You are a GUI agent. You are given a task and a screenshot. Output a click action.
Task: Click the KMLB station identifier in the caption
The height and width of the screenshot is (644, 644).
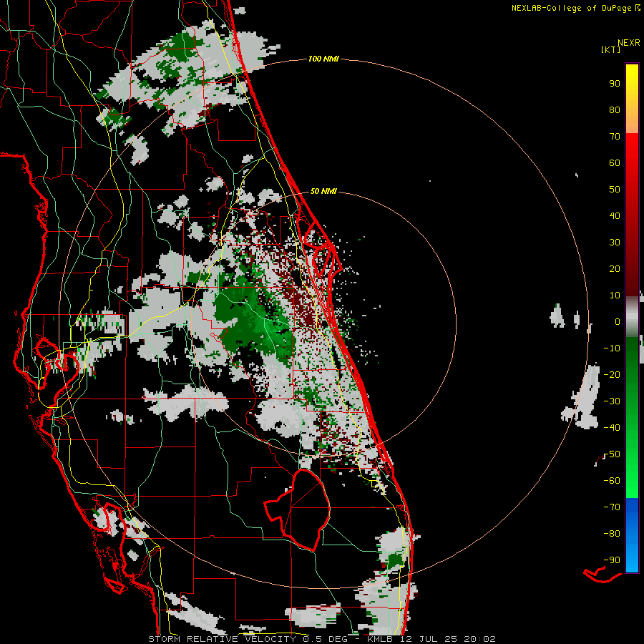tap(380, 639)
